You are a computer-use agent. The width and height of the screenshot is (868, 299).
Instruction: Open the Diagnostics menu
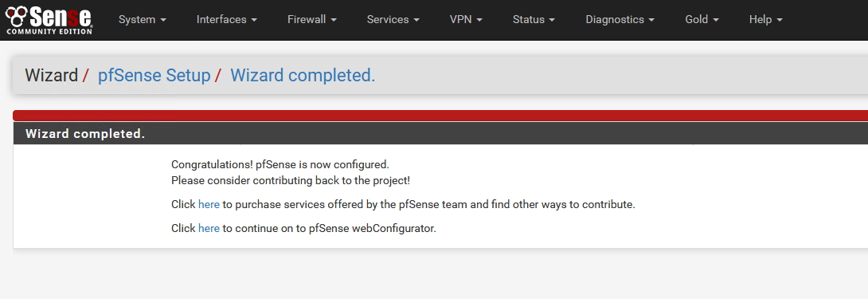(x=620, y=19)
